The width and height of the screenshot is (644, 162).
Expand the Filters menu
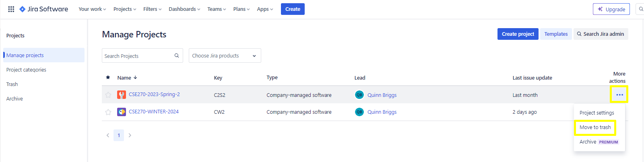coord(152,9)
